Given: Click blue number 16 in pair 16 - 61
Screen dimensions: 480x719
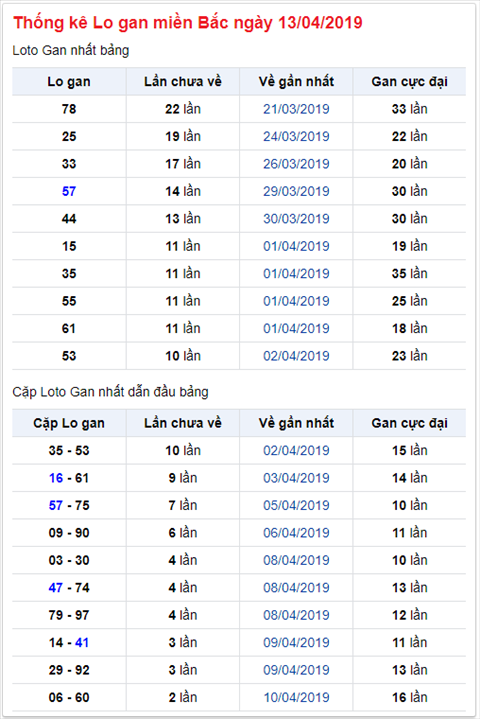Looking at the screenshot, I should point(56,478).
